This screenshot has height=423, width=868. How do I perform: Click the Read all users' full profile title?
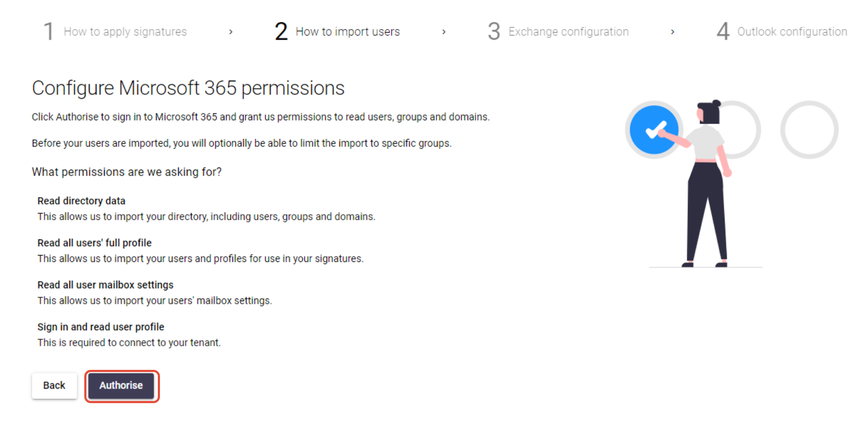pos(94,243)
